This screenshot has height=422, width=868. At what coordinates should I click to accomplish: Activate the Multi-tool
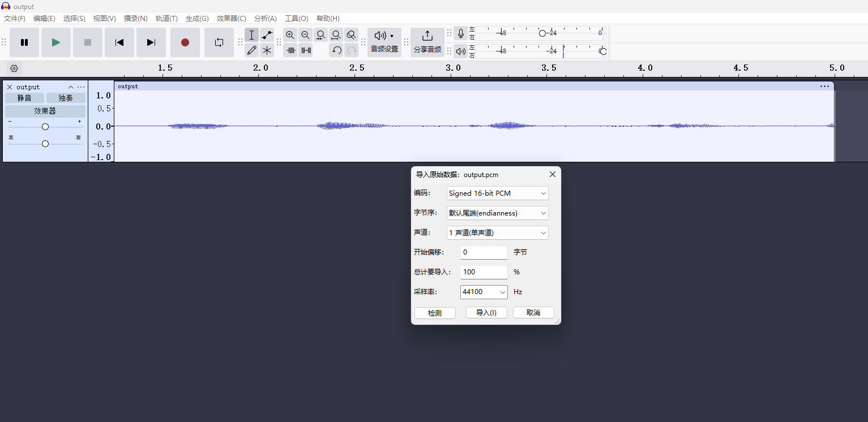click(267, 50)
